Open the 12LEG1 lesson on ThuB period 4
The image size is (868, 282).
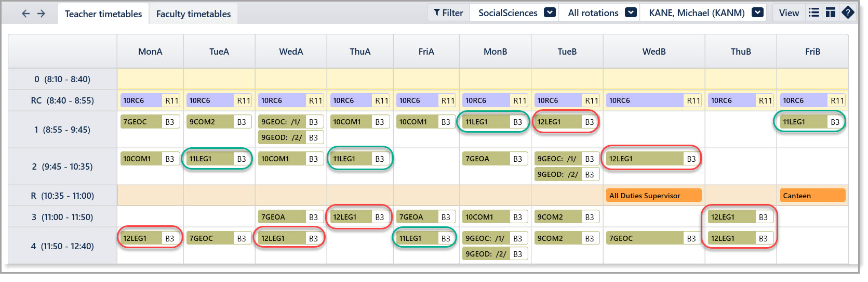[x=741, y=238]
